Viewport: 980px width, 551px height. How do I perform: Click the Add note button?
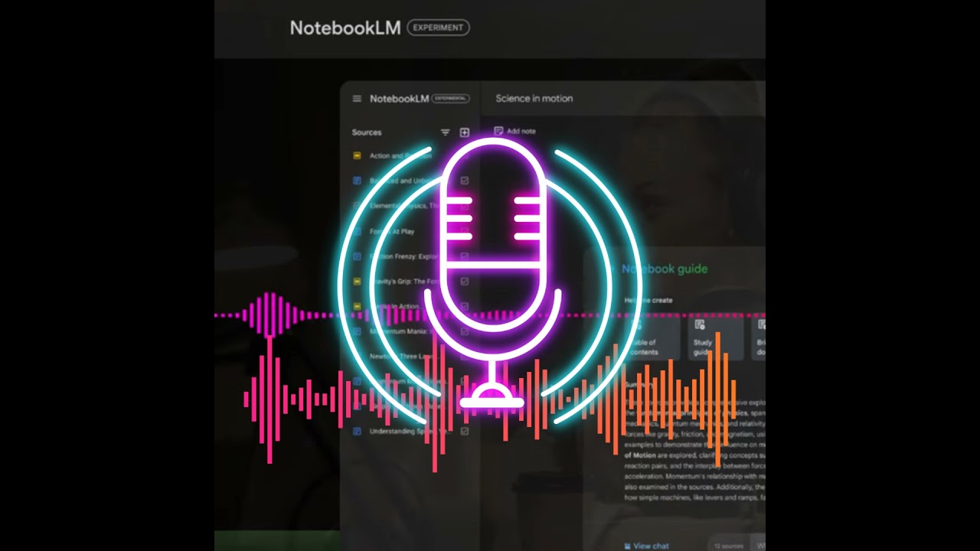click(x=514, y=131)
